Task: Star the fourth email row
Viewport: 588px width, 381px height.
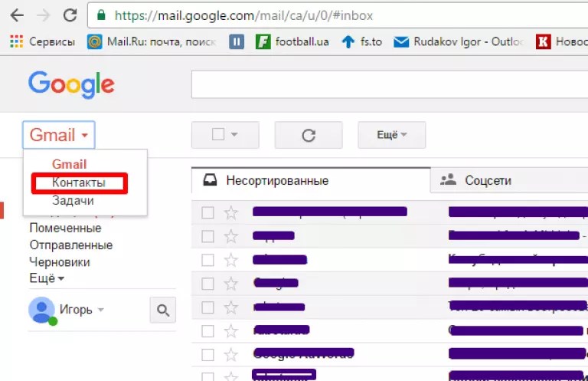Action: [231, 284]
